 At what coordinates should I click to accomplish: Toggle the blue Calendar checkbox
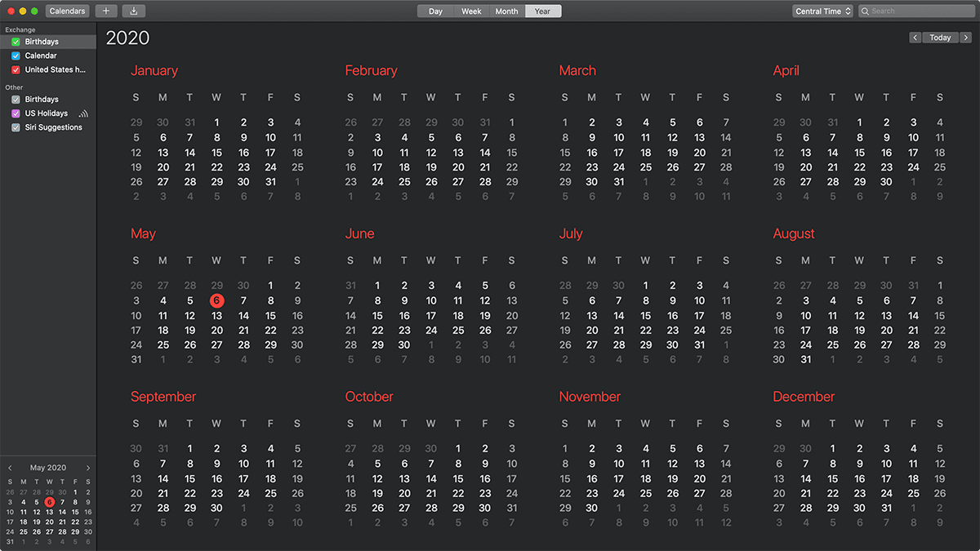tap(16, 56)
